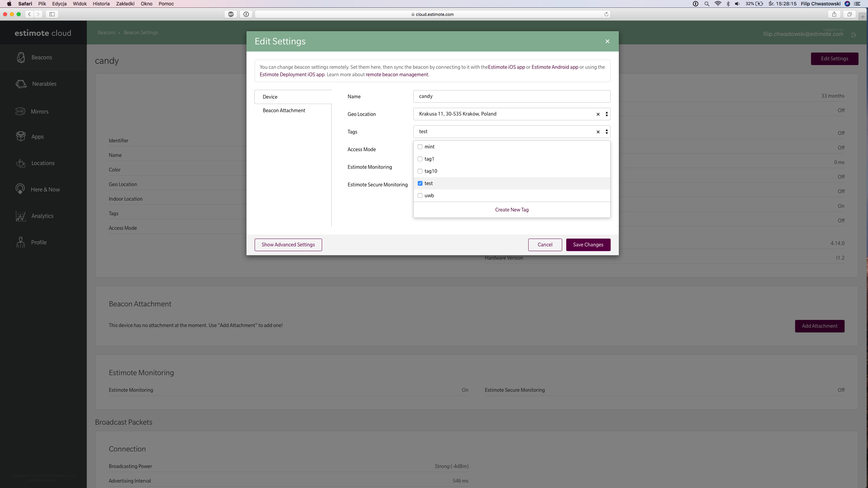
Task: Open Here & Now pin icon
Action: click(x=20, y=189)
